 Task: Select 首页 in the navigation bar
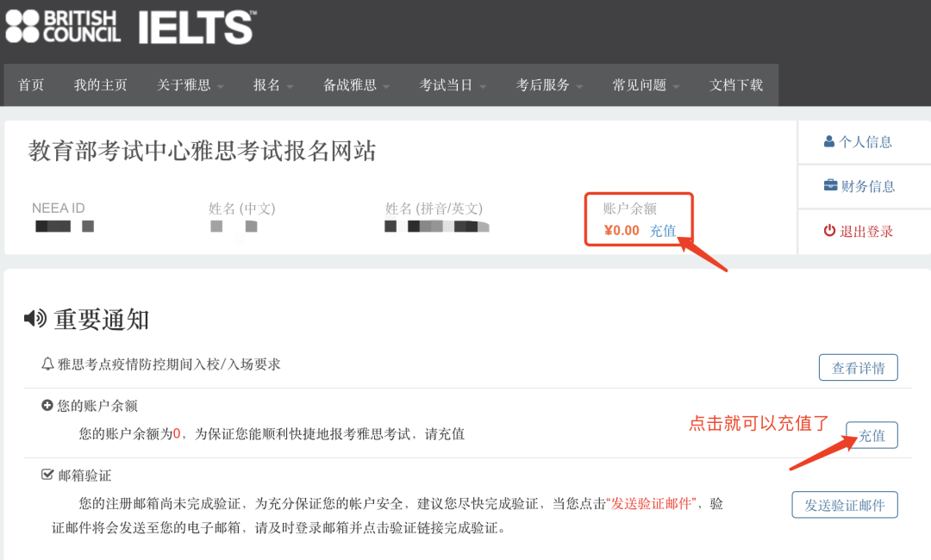click(x=31, y=84)
